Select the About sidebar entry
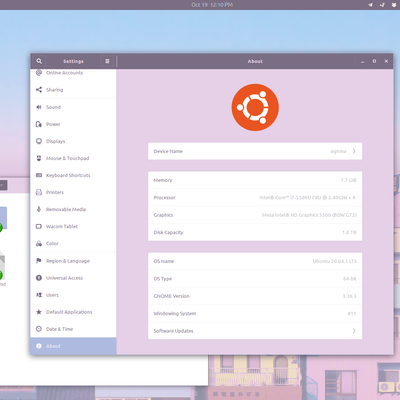This screenshot has width=400, height=400. click(x=73, y=346)
